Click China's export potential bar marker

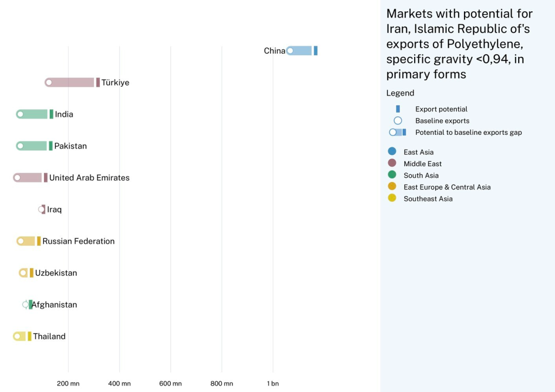point(315,50)
